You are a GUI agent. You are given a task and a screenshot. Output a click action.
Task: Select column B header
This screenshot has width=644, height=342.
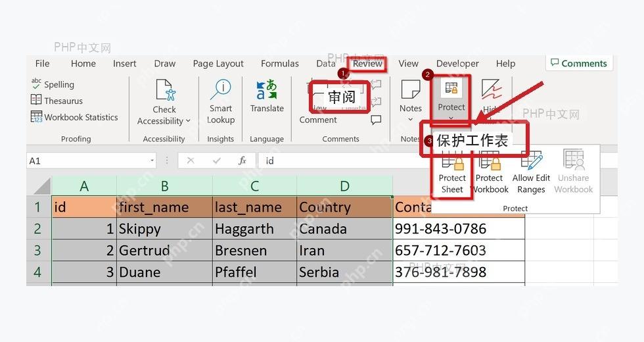165,186
